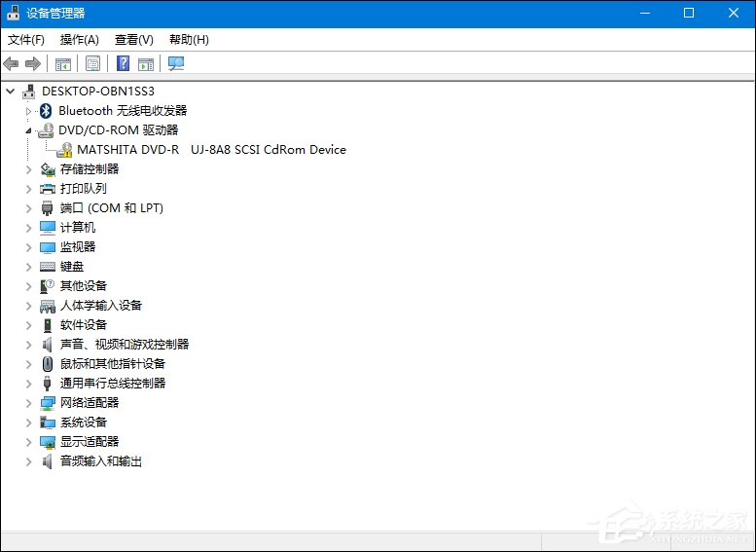The image size is (756, 552).
Task: Click the 音频输入和输出 speaker icon
Action: point(47,460)
